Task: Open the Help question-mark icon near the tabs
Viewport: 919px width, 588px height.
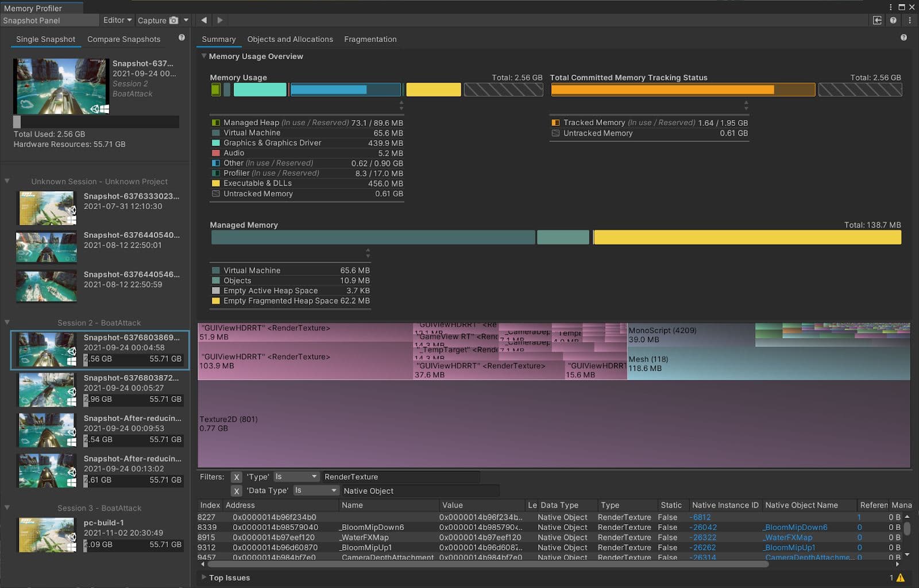Action: pos(903,36)
